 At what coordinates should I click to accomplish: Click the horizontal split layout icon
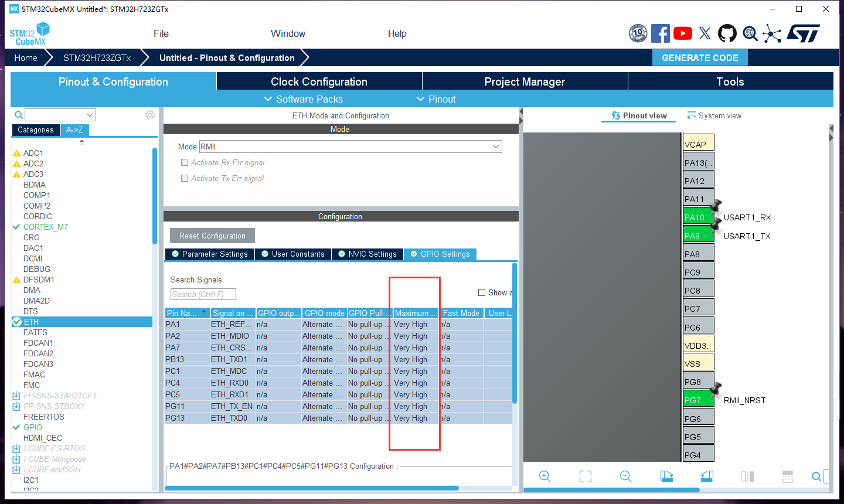click(x=788, y=476)
